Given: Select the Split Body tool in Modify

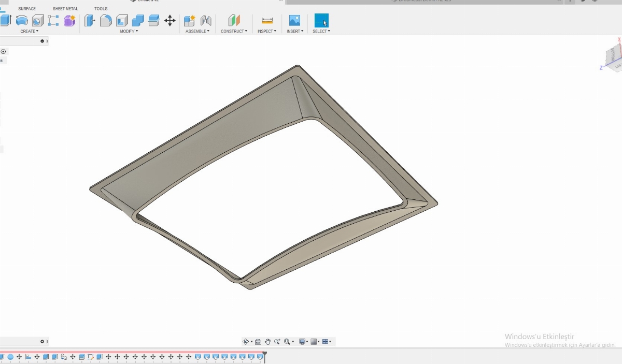Looking at the screenshot, I should pos(154,21).
